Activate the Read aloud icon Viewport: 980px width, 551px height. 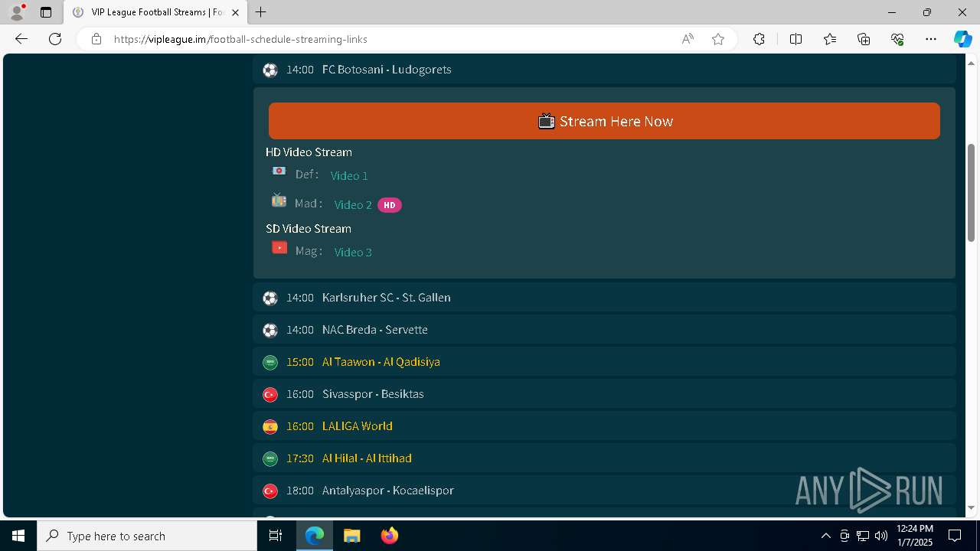pyautogui.click(x=688, y=39)
